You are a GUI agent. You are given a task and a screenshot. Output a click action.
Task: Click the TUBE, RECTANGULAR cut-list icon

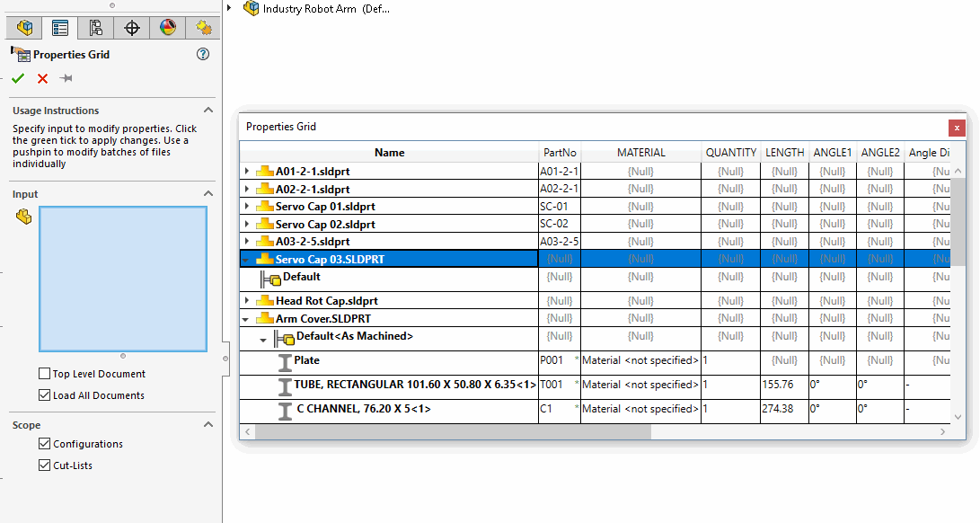285,387
